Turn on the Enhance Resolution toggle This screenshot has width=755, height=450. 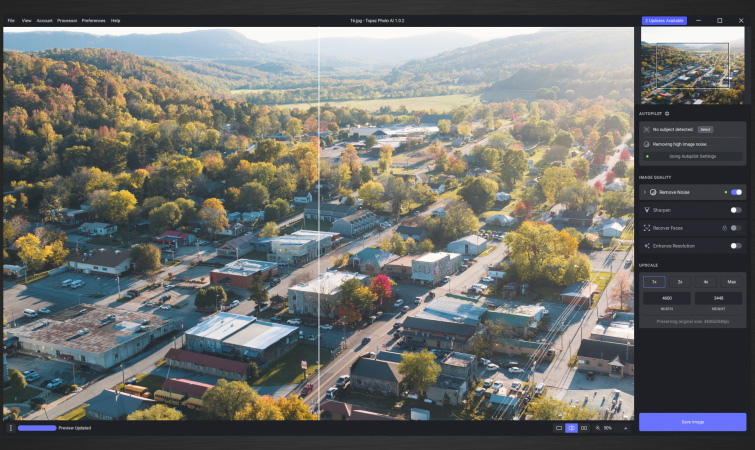point(736,246)
